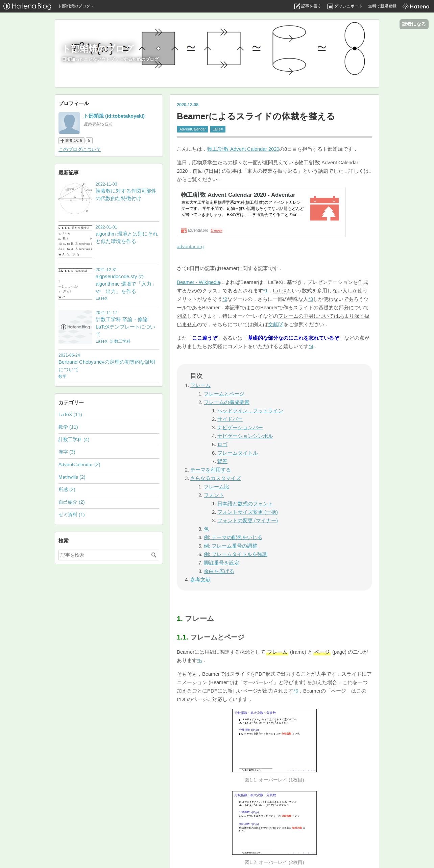Select the LaTeX (11) category
Viewport: 434px width, 868px height.
pyautogui.click(x=70, y=414)
